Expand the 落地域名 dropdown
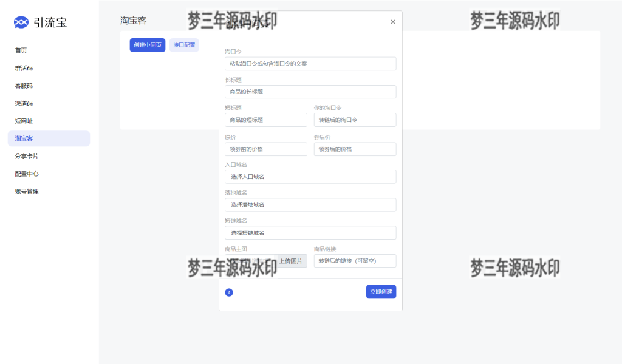The height and width of the screenshot is (364, 622). click(x=310, y=204)
